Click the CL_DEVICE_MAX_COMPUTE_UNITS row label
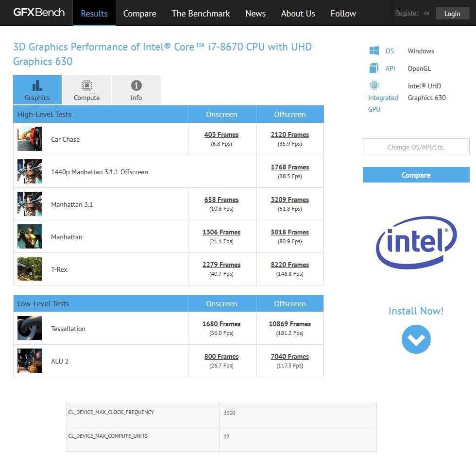Image resolution: width=476 pixels, height=466 pixels. click(108, 436)
